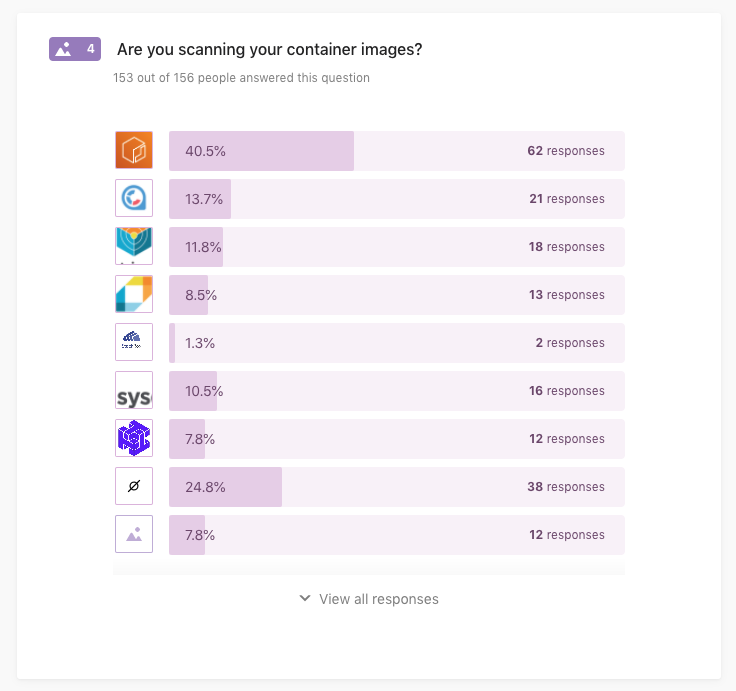
Task: Select the empty-set 'none' symbol icon
Action: [x=134, y=486]
